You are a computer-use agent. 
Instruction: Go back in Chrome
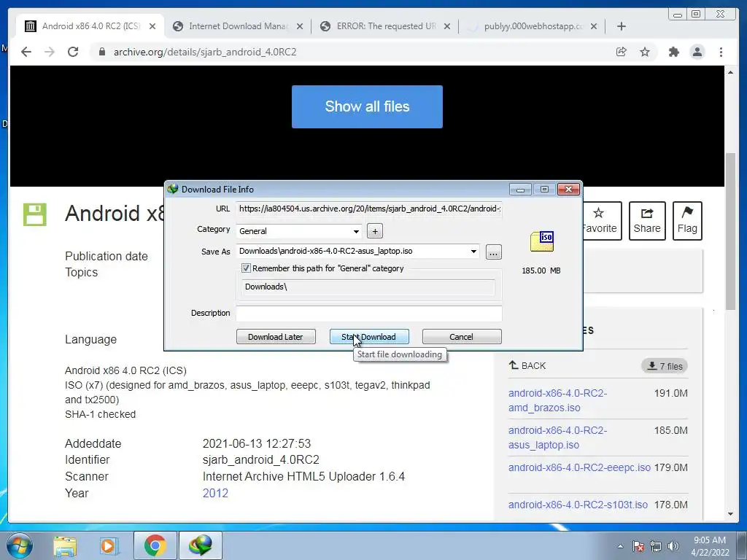[x=26, y=52]
